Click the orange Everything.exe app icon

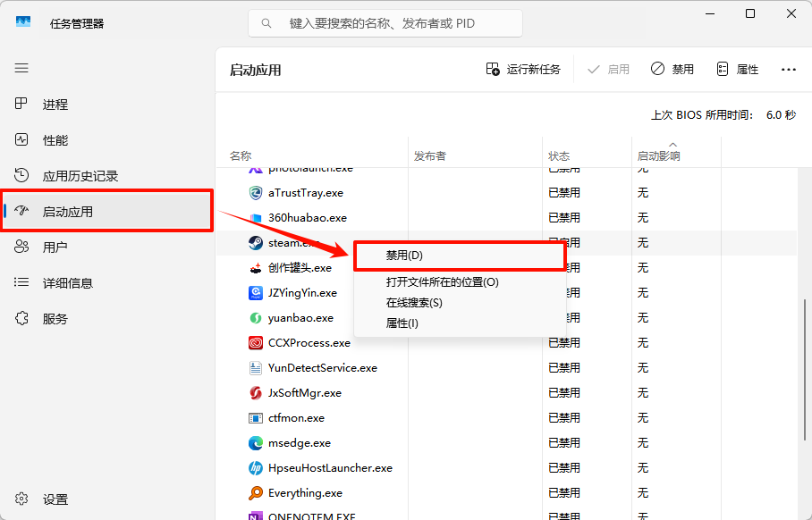pyautogui.click(x=257, y=492)
